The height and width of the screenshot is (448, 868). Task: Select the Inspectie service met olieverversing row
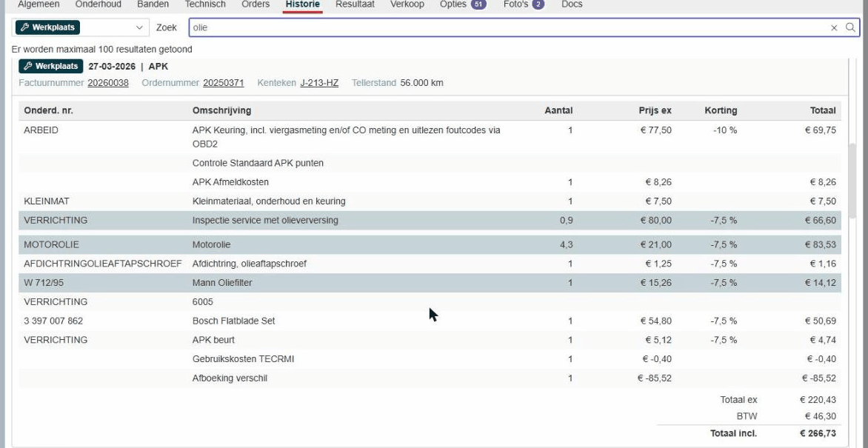(430, 221)
